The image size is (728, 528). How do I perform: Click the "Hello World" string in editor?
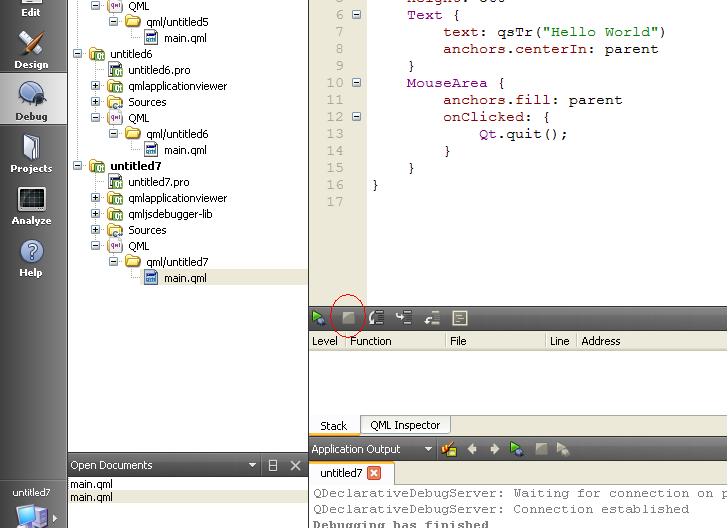601,32
